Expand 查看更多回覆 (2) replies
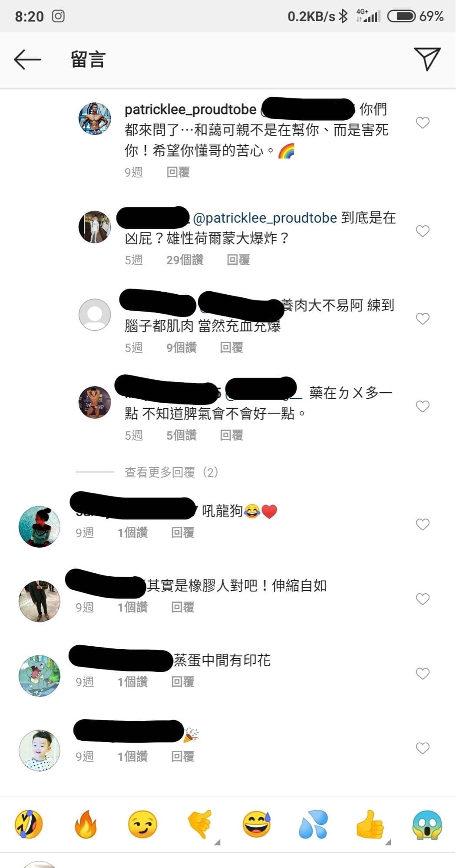 point(171,472)
